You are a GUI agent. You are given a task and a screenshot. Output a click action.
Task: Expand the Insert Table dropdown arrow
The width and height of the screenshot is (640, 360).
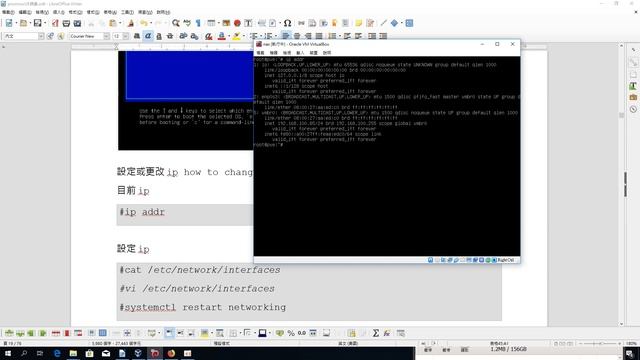218,23
